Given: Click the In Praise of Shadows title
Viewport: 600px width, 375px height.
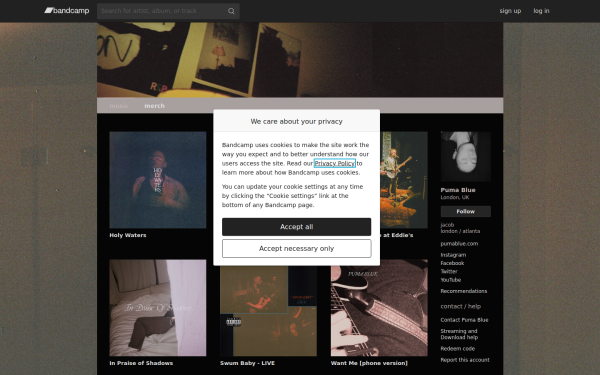Looking at the screenshot, I should [141, 363].
